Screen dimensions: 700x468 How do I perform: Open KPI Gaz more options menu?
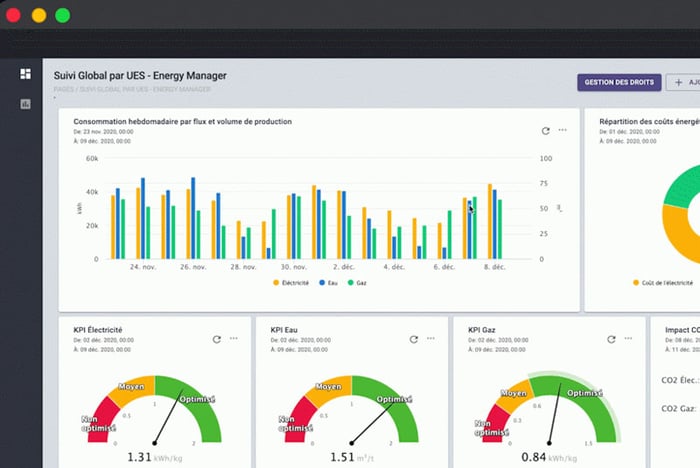tap(628, 338)
